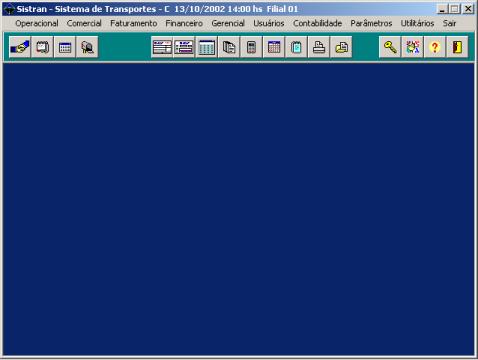Open the Parâmetros menu

pyautogui.click(x=371, y=23)
